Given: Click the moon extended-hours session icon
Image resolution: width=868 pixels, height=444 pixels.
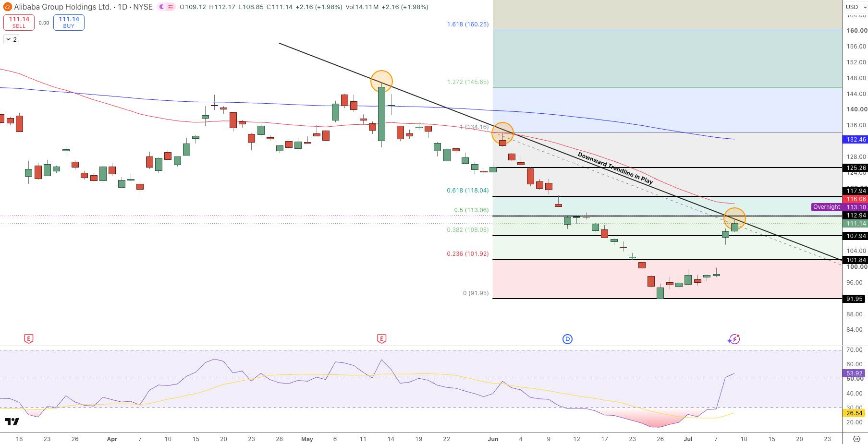Looking at the screenshot, I should [x=162, y=7].
